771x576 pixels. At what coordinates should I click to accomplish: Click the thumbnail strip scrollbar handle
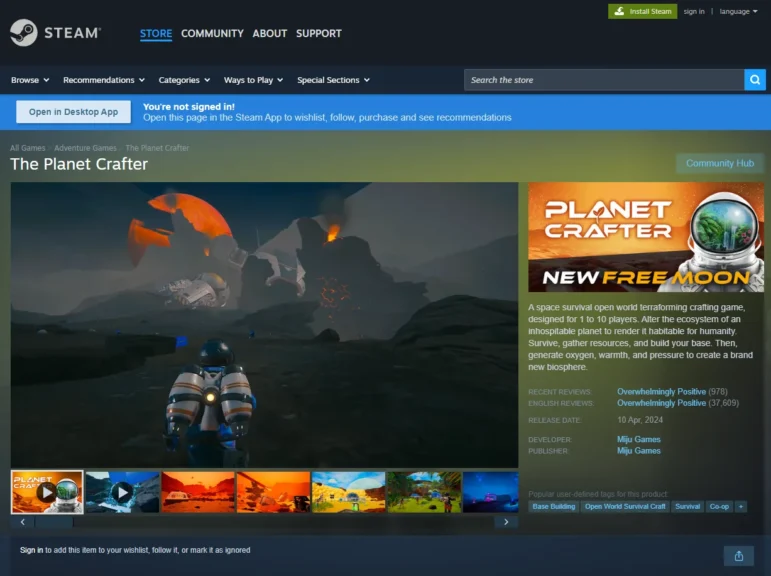[x=54, y=522]
